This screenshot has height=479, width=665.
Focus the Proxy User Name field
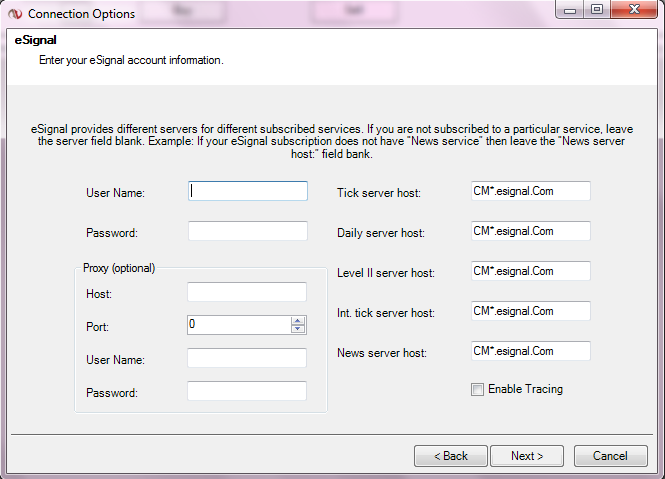[247, 358]
